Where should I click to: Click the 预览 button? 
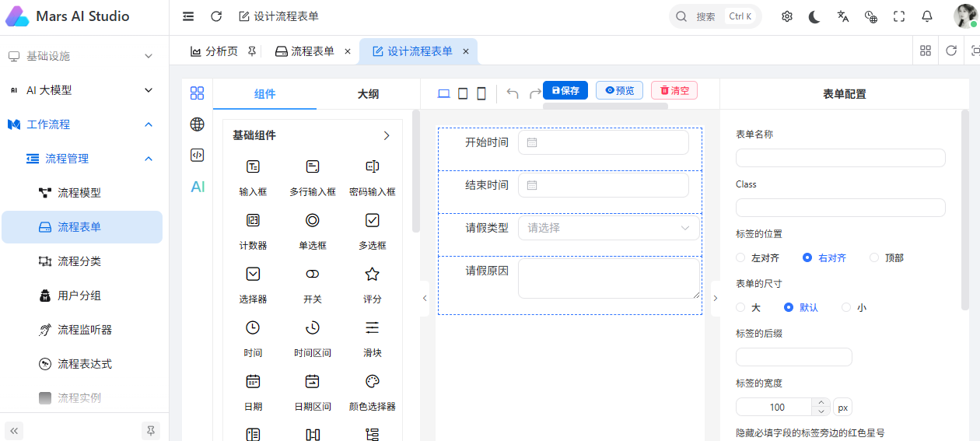[x=619, y=90]
